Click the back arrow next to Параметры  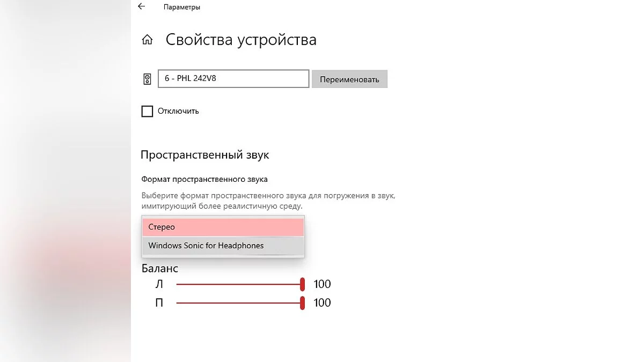point(141,7)
